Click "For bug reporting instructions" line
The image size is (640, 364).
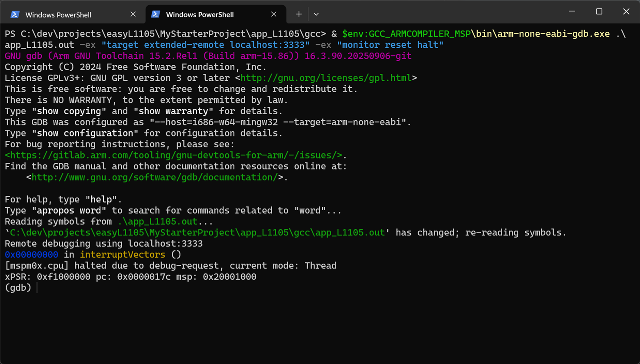(x=120, y=145)
